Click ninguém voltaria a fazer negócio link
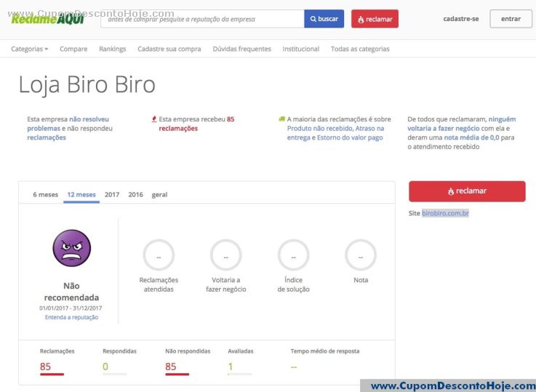Viewport: 536px width, 392px height. [462, 124]
